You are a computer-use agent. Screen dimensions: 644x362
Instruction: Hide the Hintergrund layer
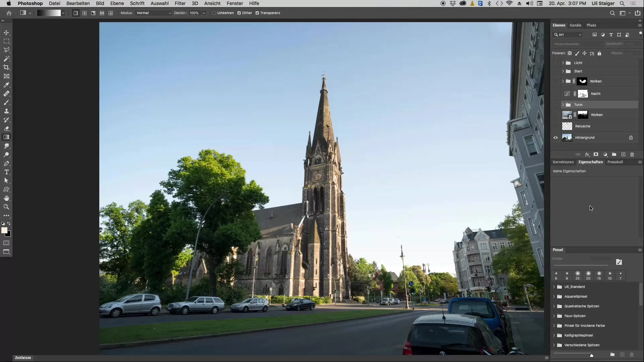point(556,138)
